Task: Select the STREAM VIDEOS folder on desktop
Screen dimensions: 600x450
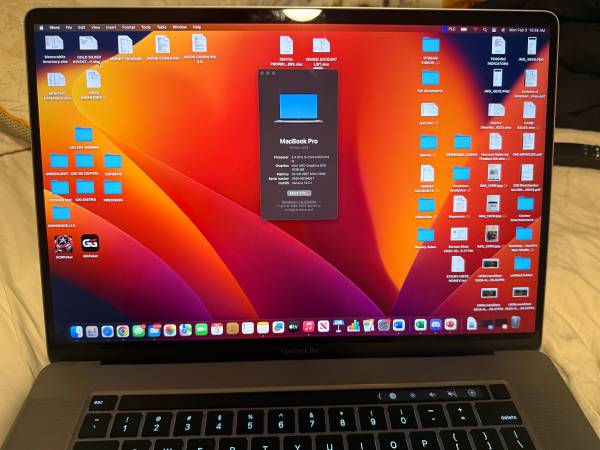Action: pos(431,48)
